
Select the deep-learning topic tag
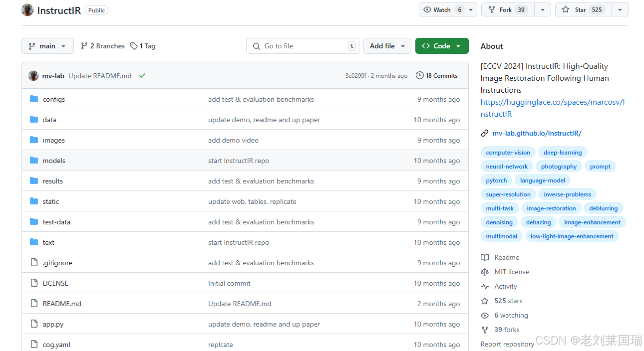coord(563,153)
